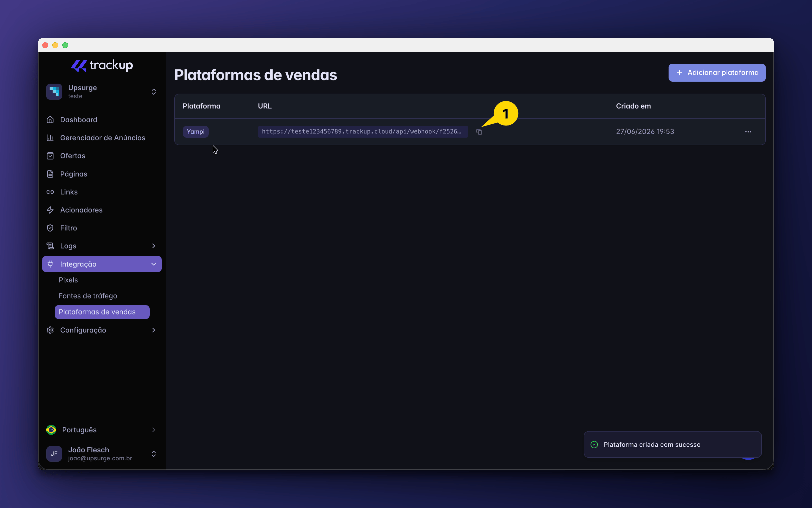812x508 pixels.
Task: Click the bar chart icon beside Gerenciador de Anúncios
Action: pos(50,138)
